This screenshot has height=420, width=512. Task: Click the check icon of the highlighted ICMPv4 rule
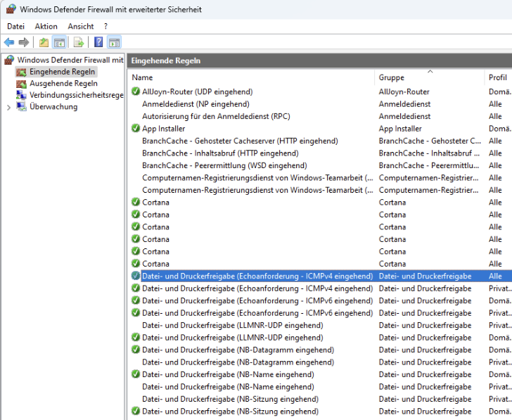point(136,276)
